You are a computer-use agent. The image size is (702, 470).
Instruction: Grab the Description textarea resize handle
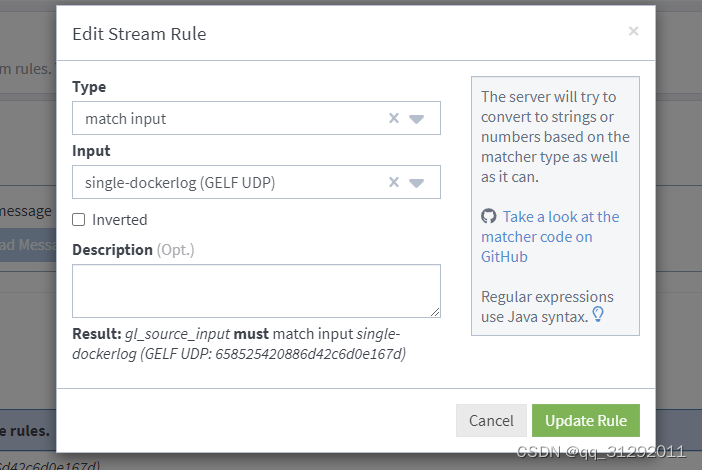tap(435, 312)
